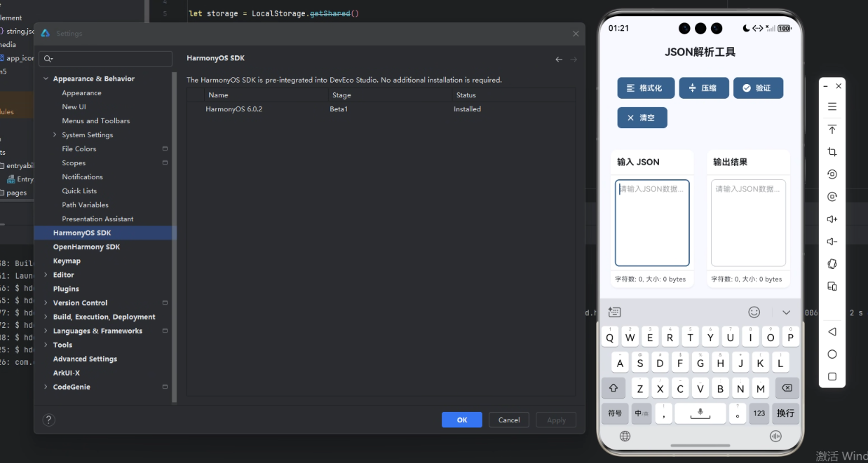Click the forward arrow in Settings header
868x463 pixels.
pyautogui.click(x=574, y=59)
